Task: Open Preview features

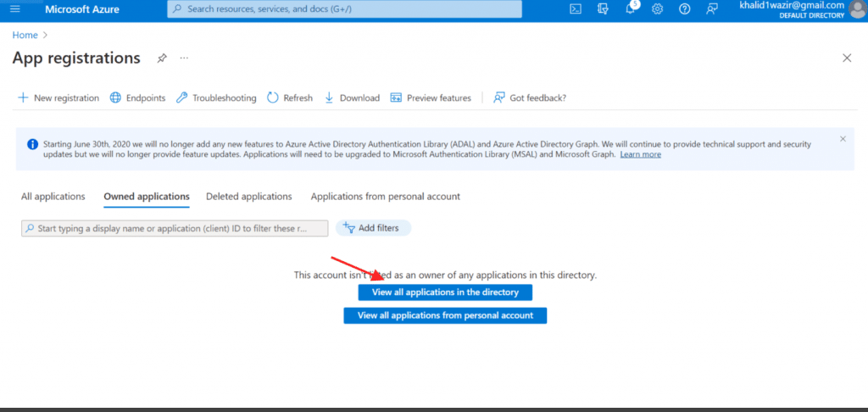Action: click(x=431, y=98)
